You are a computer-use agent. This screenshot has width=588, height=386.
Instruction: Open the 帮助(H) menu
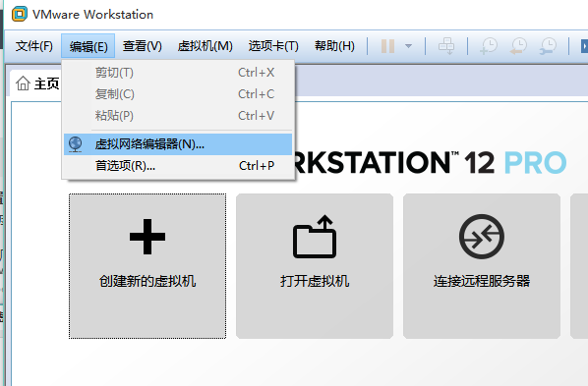coord(334,46)
